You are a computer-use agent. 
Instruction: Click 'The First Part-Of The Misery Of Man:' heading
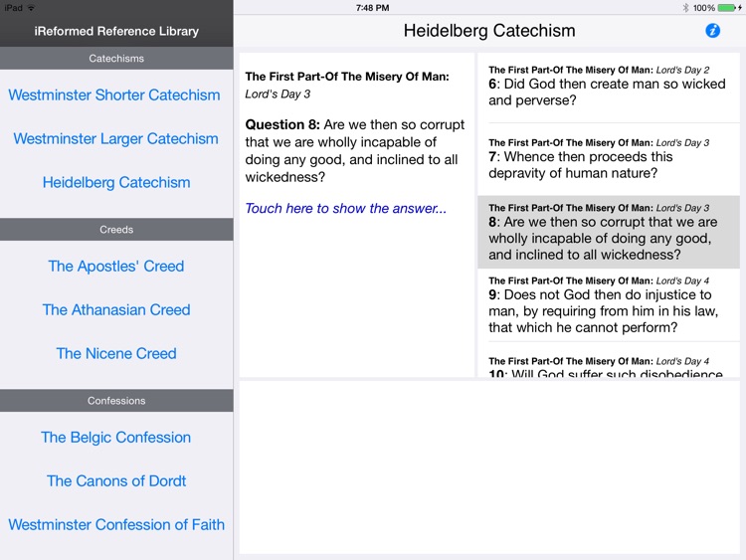(x=347, y=77)
